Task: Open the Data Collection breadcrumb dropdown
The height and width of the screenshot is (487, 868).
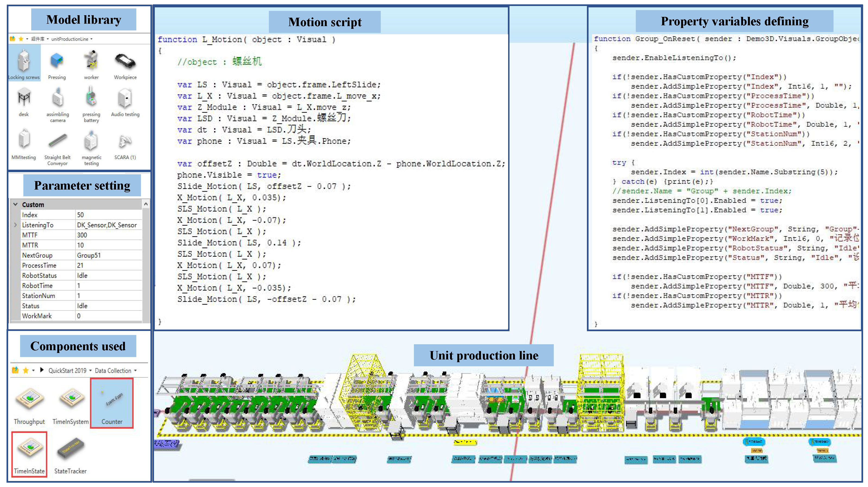Action: click(136, 371)
